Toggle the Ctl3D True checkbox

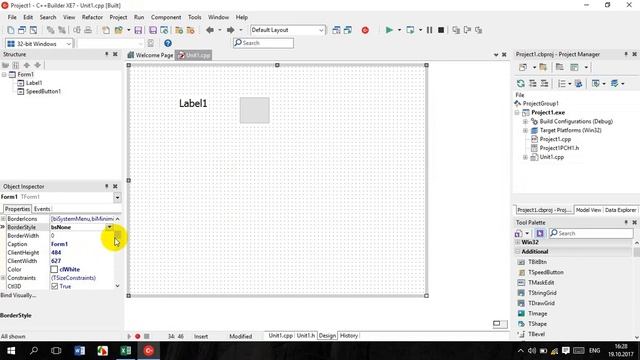pos(54,287)
